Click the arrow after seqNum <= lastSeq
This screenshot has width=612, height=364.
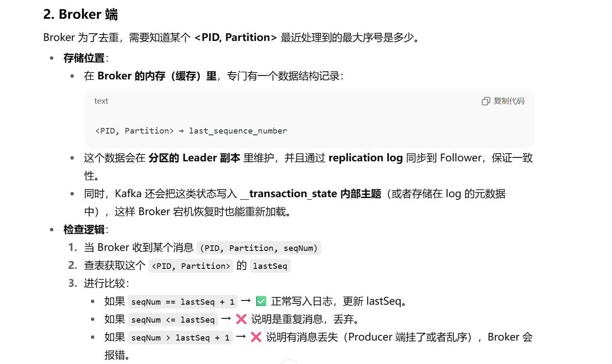pos(226,319)
